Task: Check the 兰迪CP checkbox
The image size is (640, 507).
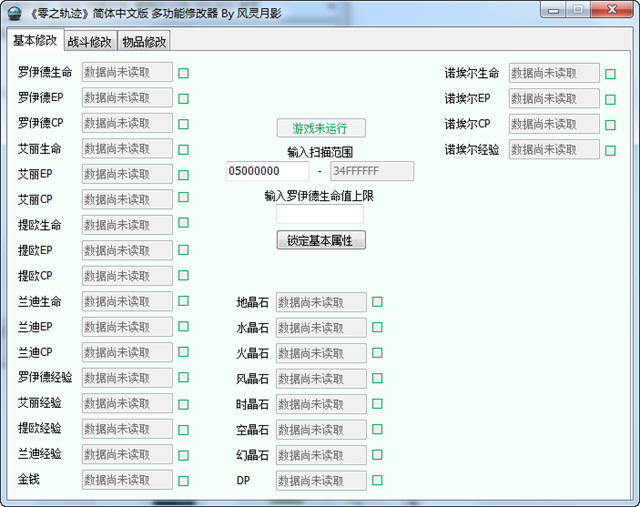Action: [183, 352]
